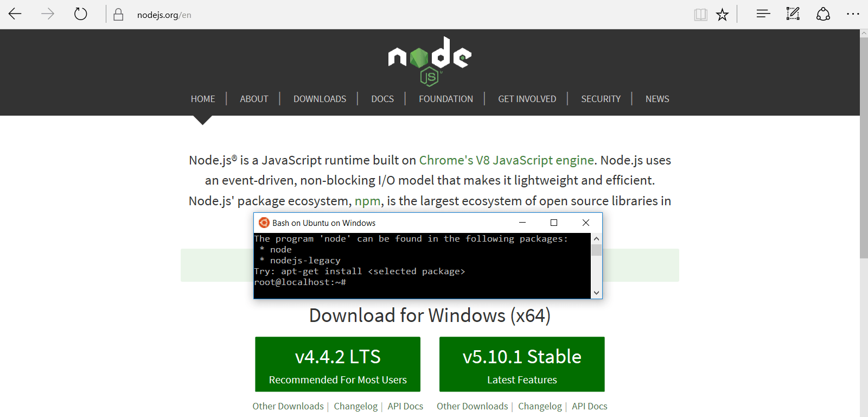868x417 pixels.
Task: Click Bash scrollbar up arrow
Action: pyautogui.click(x=596, y=238)
